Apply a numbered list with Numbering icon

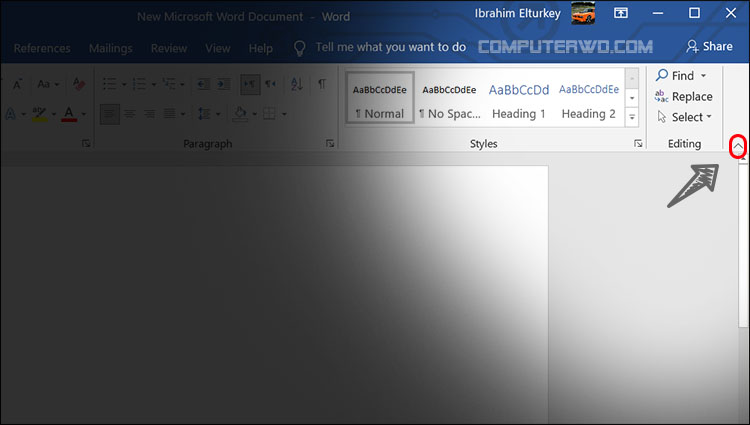tap(139, 84)
